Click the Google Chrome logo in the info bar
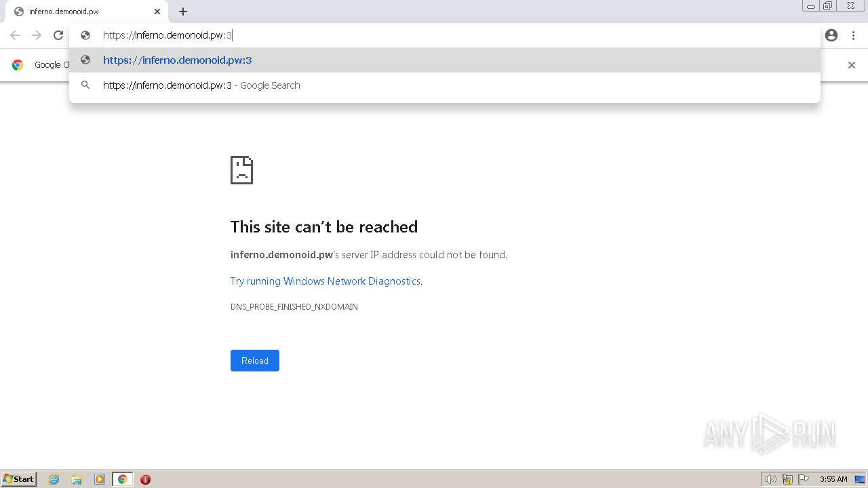The image size is (868, 488). coord(18,65)
